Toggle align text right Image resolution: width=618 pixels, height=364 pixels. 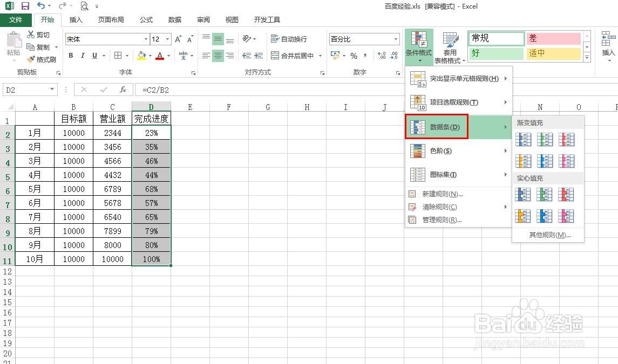pos(230,56)
